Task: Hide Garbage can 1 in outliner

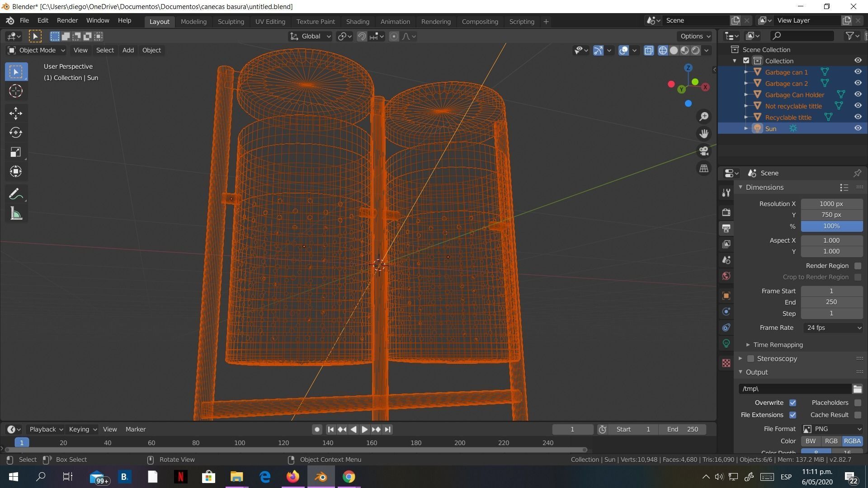Action: pyautogui.click(x=858, y=72)
